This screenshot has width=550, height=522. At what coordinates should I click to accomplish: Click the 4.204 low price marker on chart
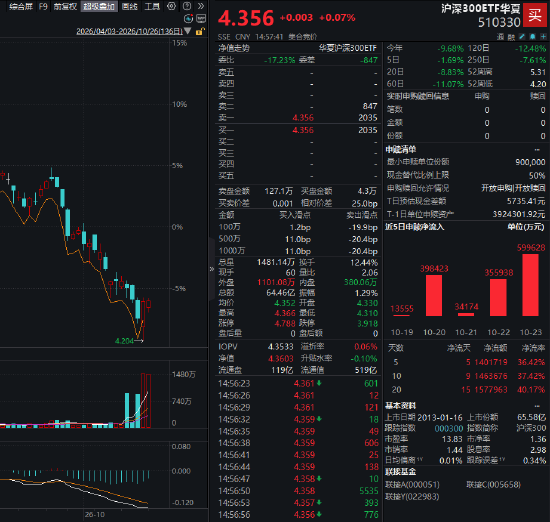tap(124, 341)
